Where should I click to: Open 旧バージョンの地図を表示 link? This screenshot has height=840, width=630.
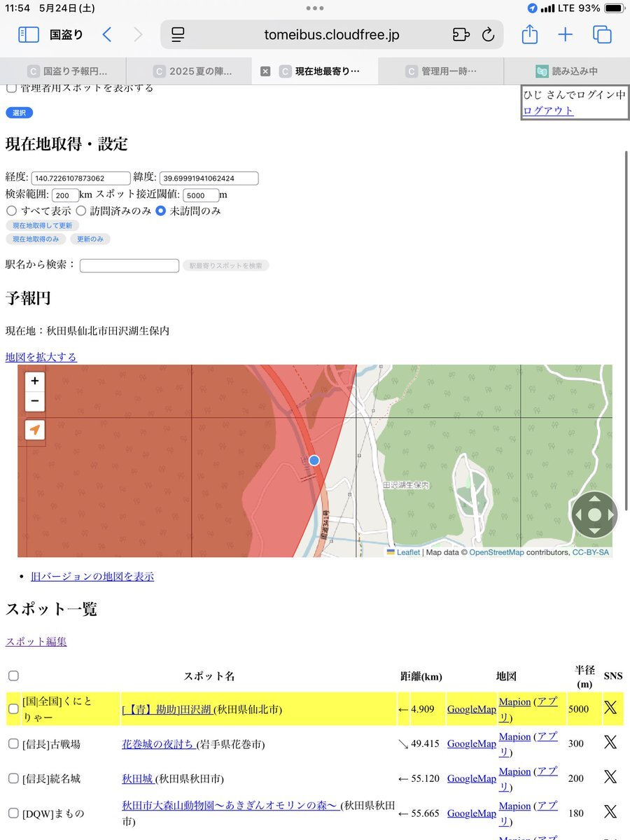(x=92, y=577)
